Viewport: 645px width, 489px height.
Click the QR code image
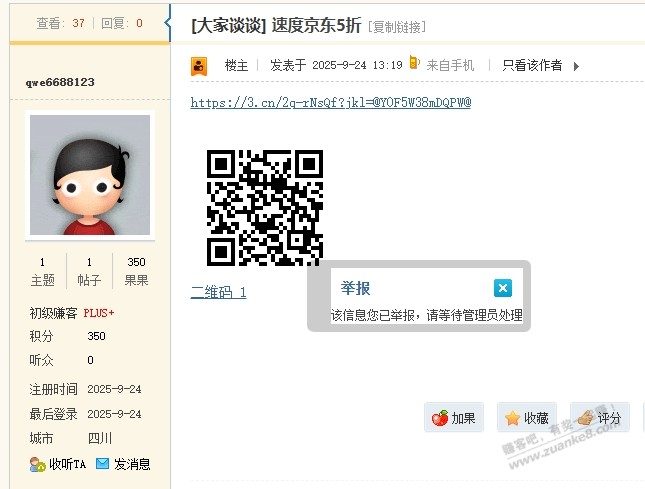pos(264,208)
